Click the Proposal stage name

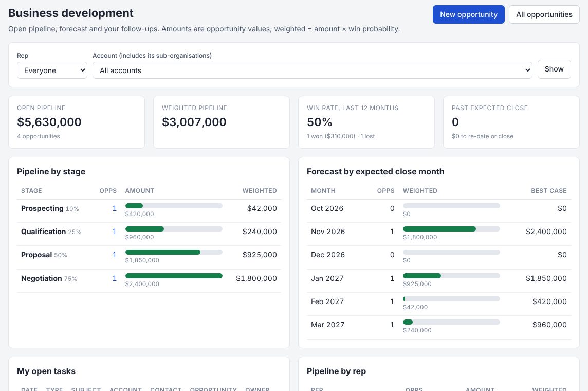click(x=36, y=255)
